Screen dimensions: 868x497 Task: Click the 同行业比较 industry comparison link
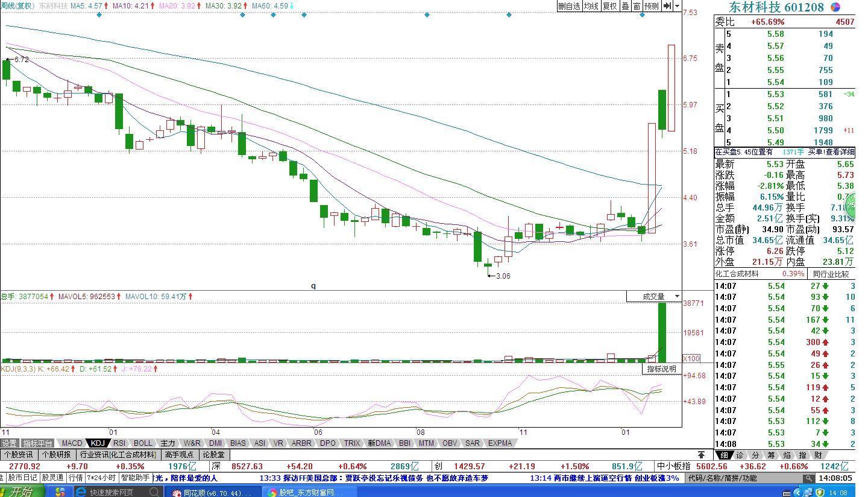(831, 274)
